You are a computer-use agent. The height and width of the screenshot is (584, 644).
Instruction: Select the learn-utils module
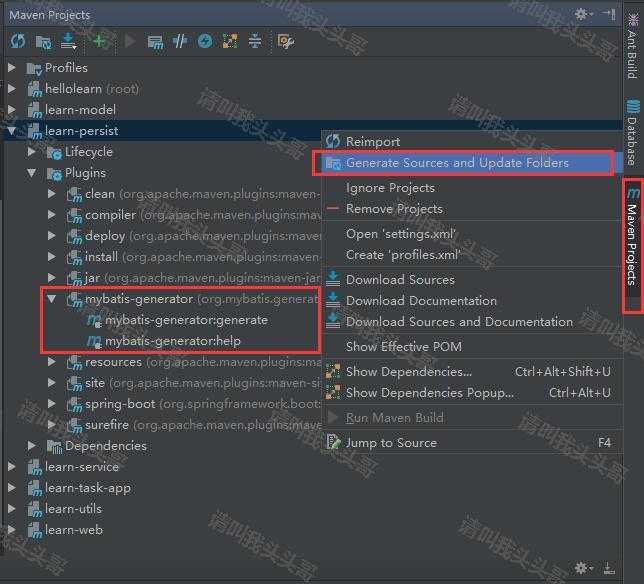coord(64,509)
